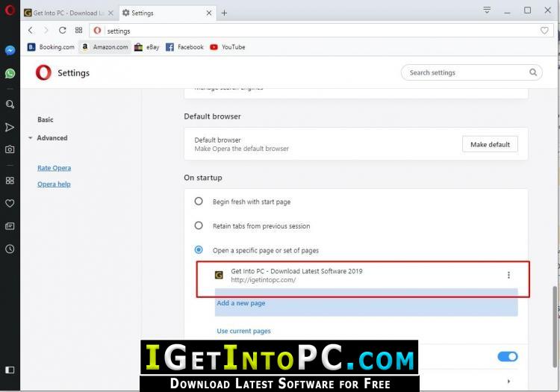The image size is (560, 392).
Task: Take a snapshot with the camera icon
Action: pyautogui.click(x=10, y=149)
